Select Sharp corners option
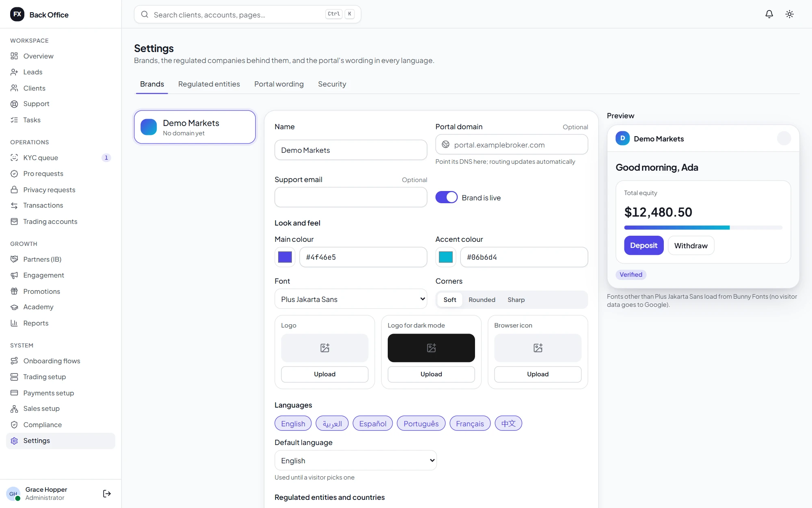The image size is (812, 508). coord(516,300)
